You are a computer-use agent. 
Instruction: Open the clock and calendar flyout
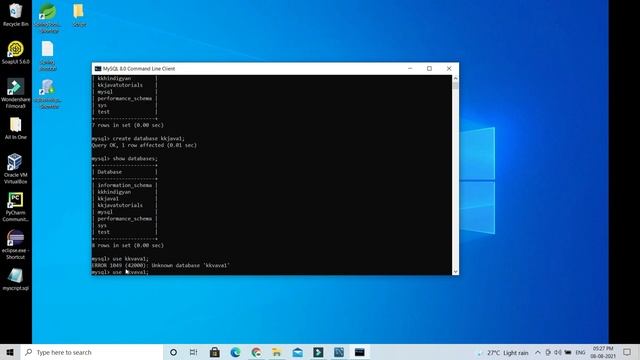(x=603, y=352)
